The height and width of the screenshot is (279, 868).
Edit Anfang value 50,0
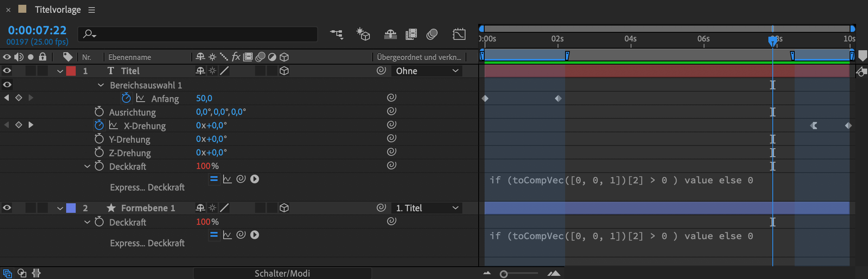coord(204,98)
